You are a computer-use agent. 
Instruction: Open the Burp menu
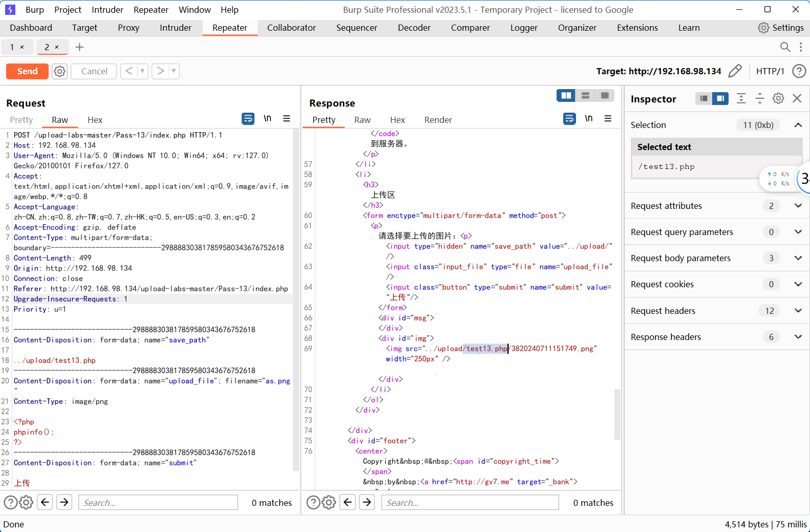pos(35,10)
